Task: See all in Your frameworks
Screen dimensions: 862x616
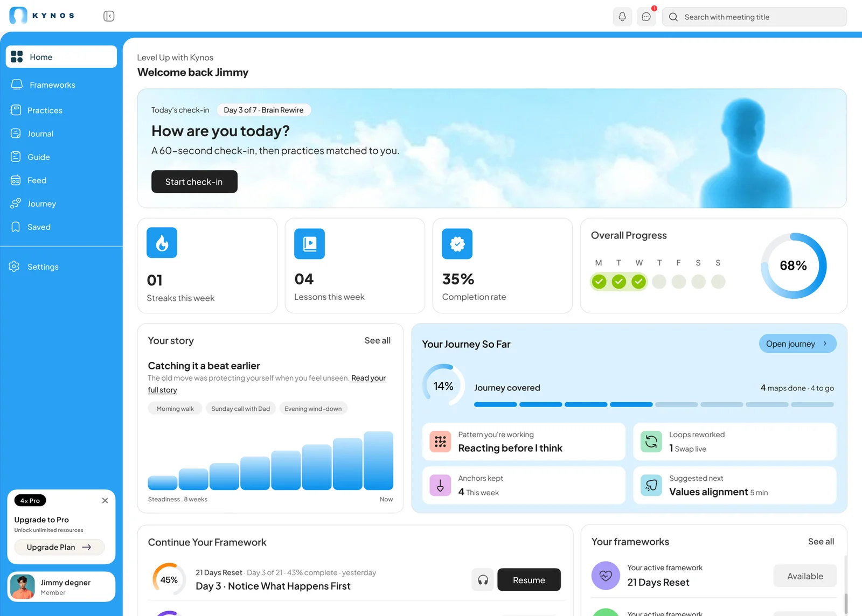Action: (x=821, y=542)
